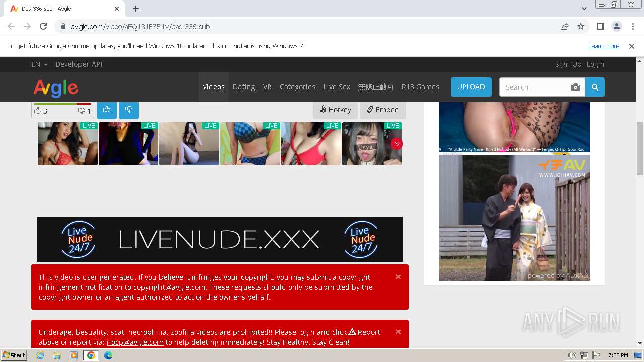Open a new tab with plus button
Screen dimensions: 644x362
[x=136, y=9]
